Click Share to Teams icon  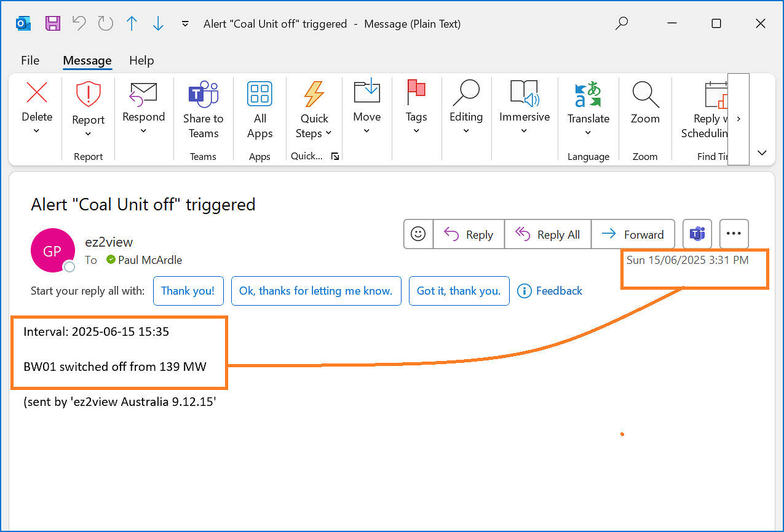(203, 94)
